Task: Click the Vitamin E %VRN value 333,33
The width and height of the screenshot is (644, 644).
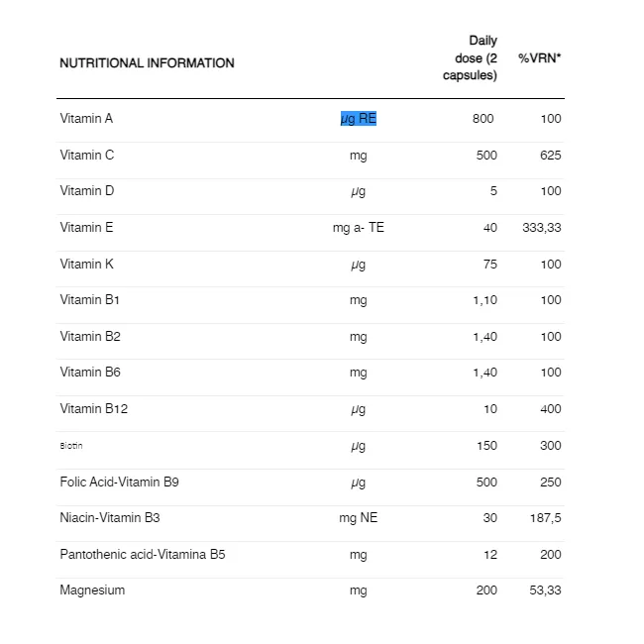Action: [542, 228]
